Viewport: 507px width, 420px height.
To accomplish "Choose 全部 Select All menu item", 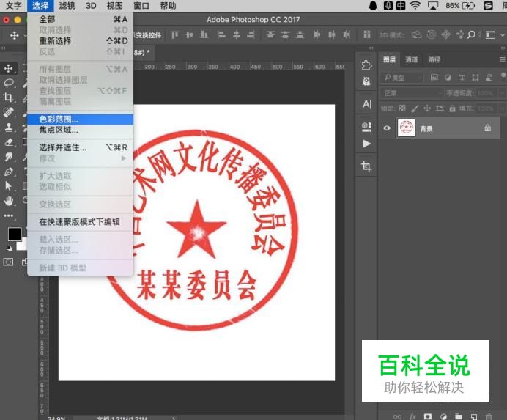I will 80,19.
